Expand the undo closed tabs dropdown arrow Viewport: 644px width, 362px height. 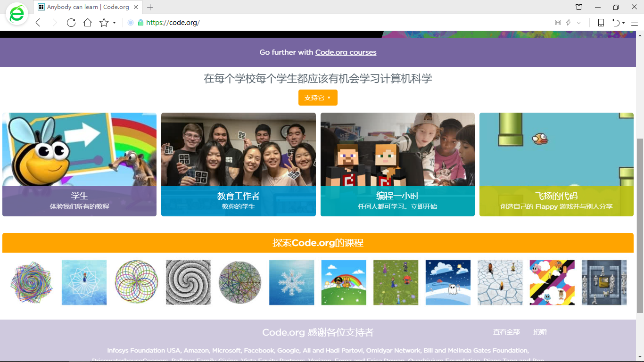623,23
